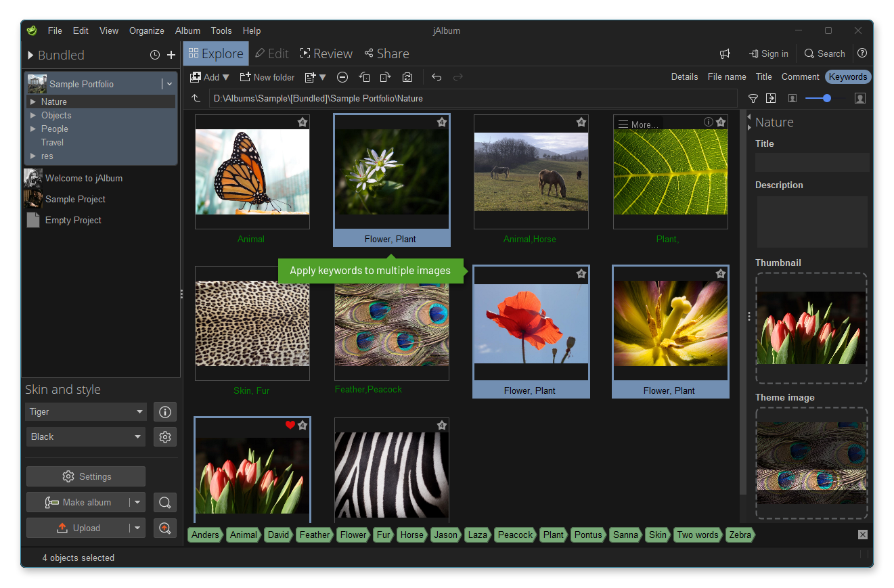Image resolution: width=894 pixels, height=588 pixels.
Task: Toggle the star on the butterfly thumbnail
Action: [x=303, y=122]
